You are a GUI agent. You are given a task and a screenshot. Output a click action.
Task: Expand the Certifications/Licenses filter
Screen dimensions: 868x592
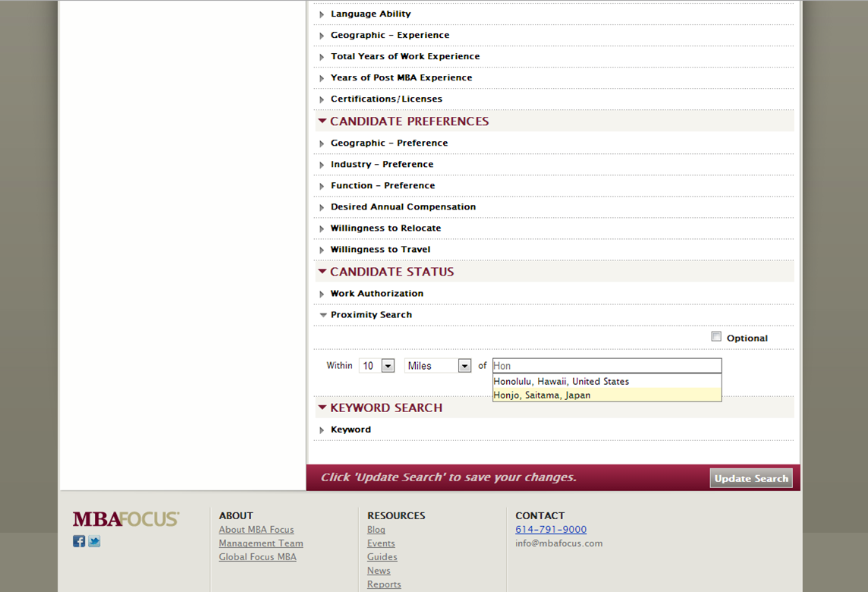tap(386, 99)
